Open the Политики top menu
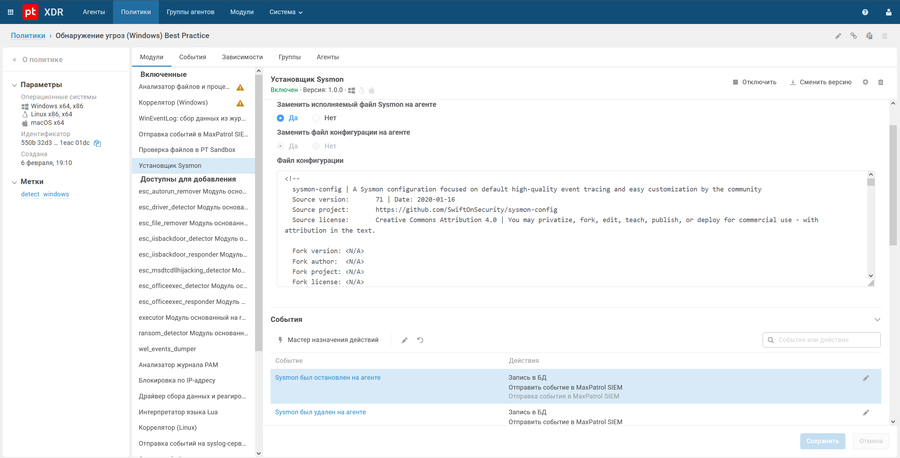Viewport: 900px width, 458px height. 136,12
